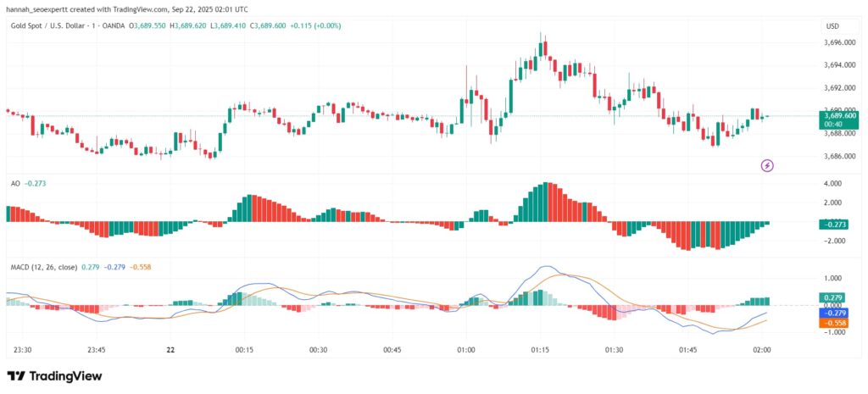The image size is (868, 394).
Task: Select the MACD (12, 26, close) label
Action: (42, 267)
